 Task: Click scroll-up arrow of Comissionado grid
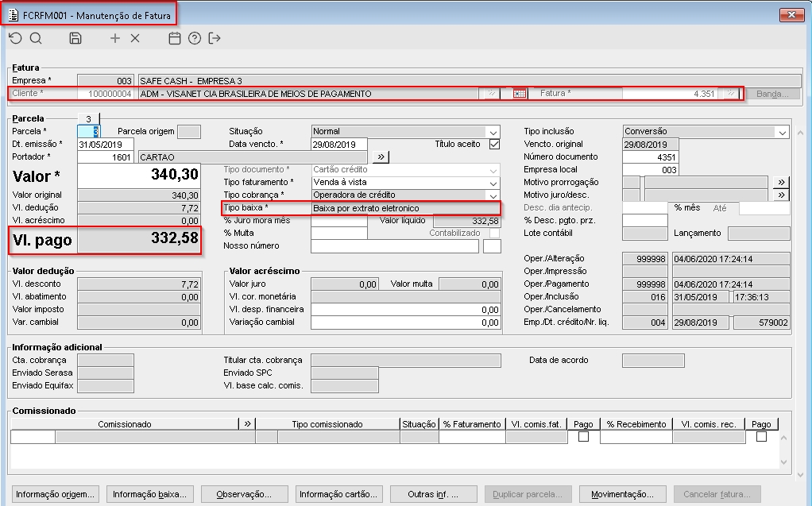[783, 438]
